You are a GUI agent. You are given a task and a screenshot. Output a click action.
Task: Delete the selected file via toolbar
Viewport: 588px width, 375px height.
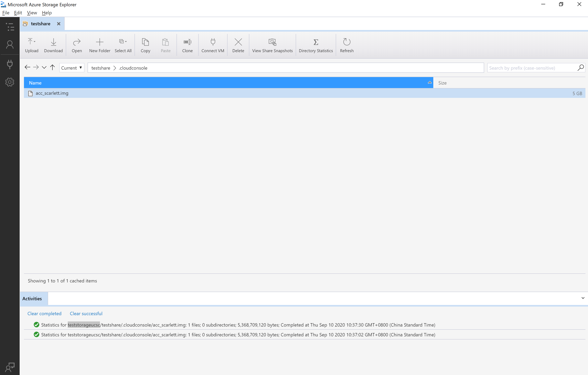coord(238,45)
